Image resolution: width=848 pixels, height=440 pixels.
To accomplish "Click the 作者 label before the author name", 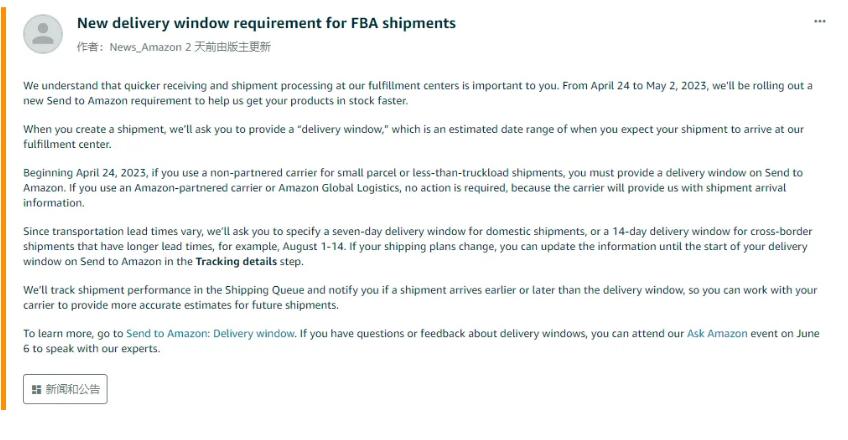I will pyautogui.click(x=89, y=47).
